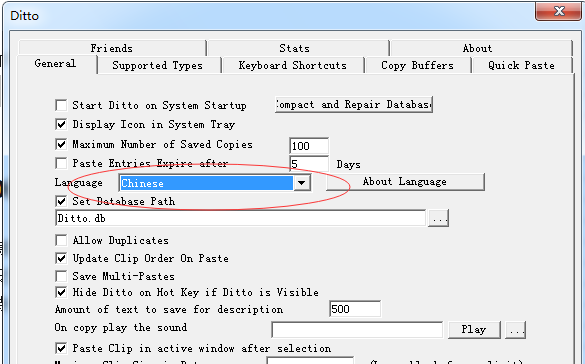The width and height of the screenshot is (585, 364).
Task: Switch to the Stats tab
Action: click(297, 48)
